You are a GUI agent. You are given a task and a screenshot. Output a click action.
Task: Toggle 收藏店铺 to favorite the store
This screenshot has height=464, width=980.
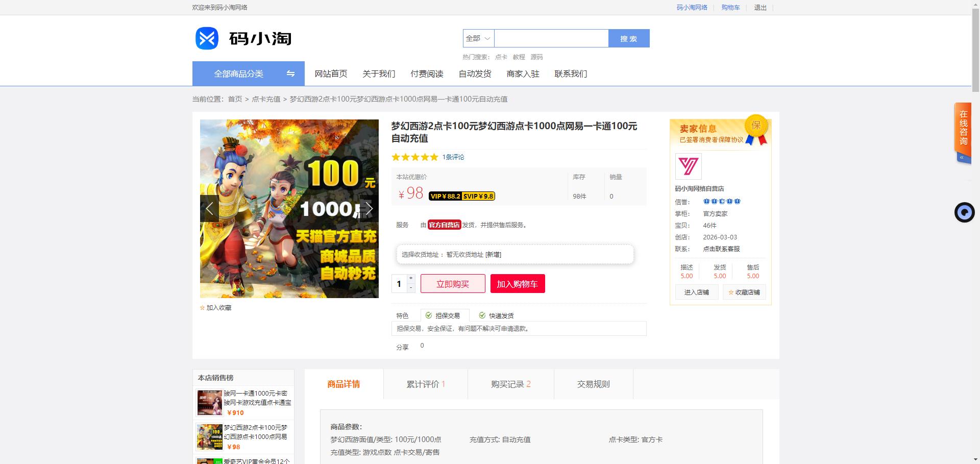744,292
